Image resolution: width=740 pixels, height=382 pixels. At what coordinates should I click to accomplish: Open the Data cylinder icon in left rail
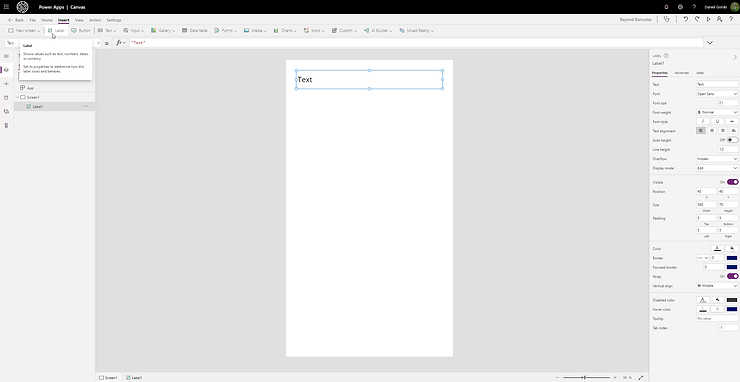coord(6,98)
